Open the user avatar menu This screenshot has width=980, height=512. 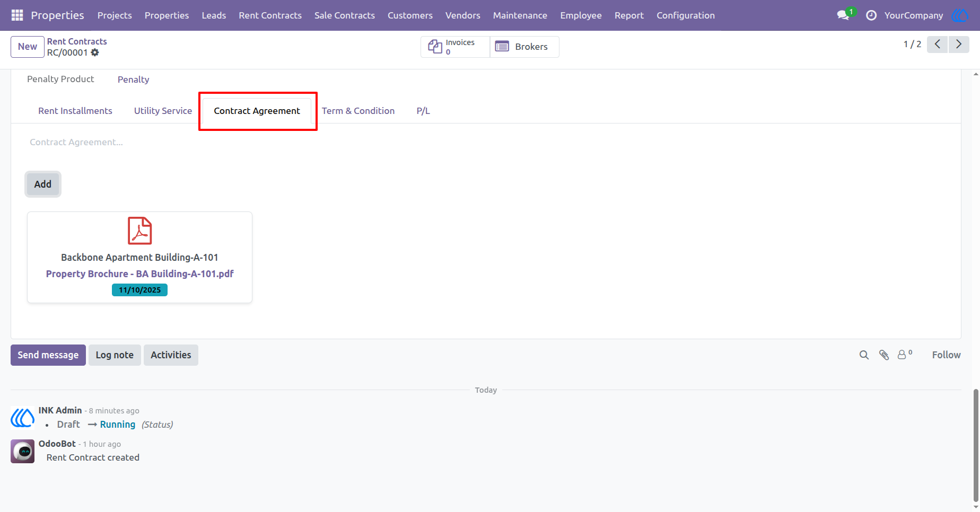960,15
